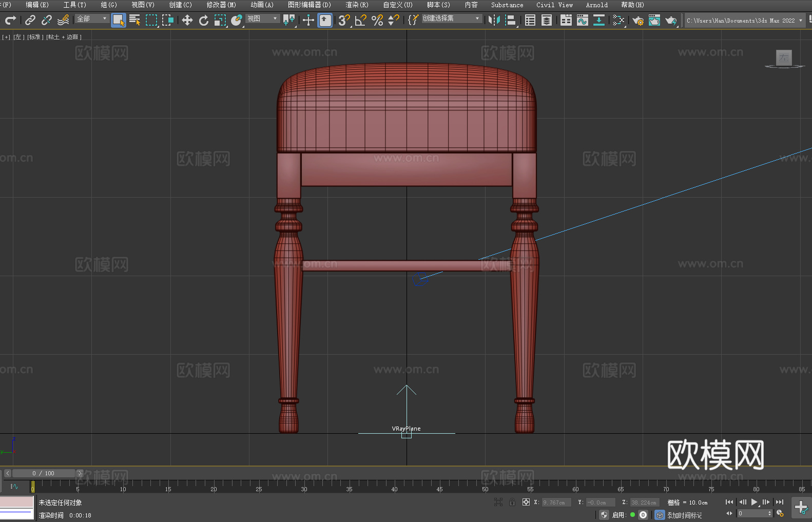
Task: Toggle Spinner Snap
Action: coord(394,20)
